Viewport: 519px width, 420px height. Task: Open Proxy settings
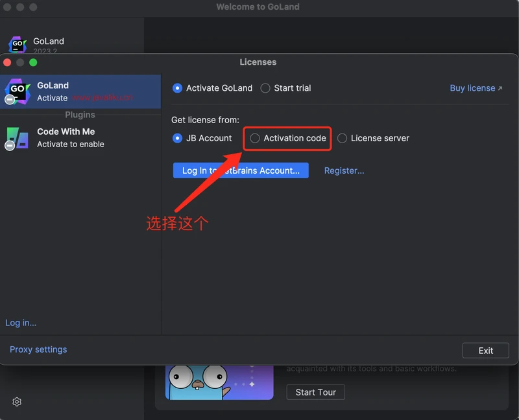point(38,349)
